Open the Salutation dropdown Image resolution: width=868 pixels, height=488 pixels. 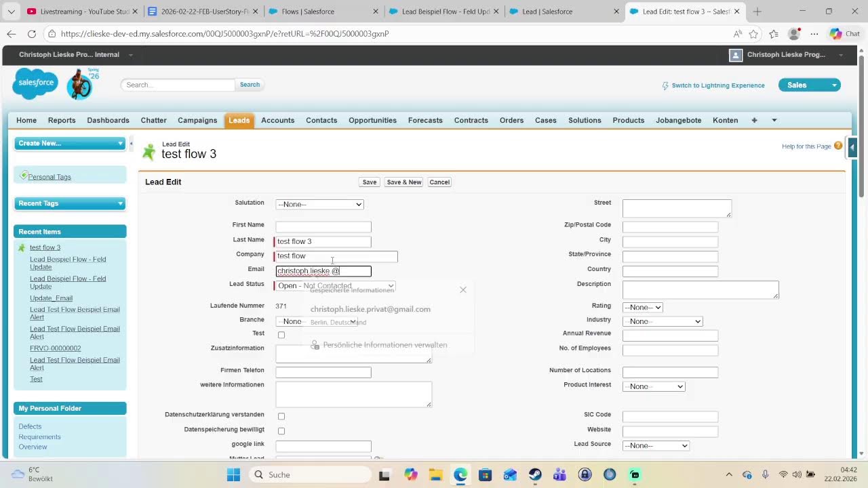[x=319, y=204]
